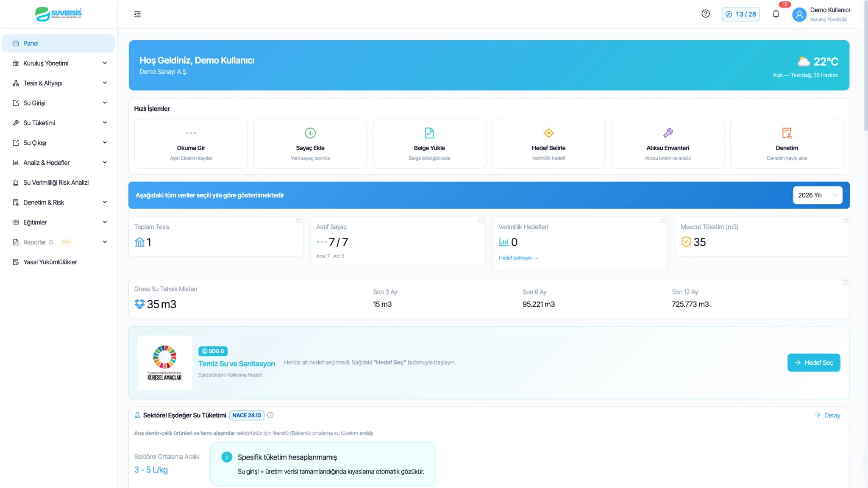
Task: Expand the Raporlar menu
Action: (58, 242)
